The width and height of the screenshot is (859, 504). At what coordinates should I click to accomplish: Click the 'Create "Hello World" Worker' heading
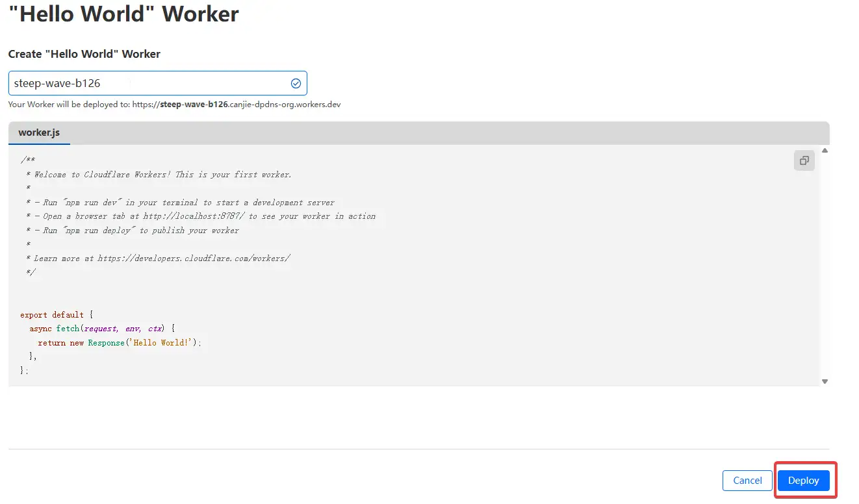(x=84, y=54)
